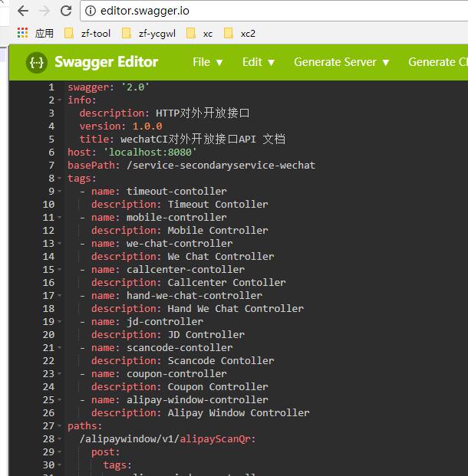Fold the alipay-window-controller entry at line 25

[60, 400]
